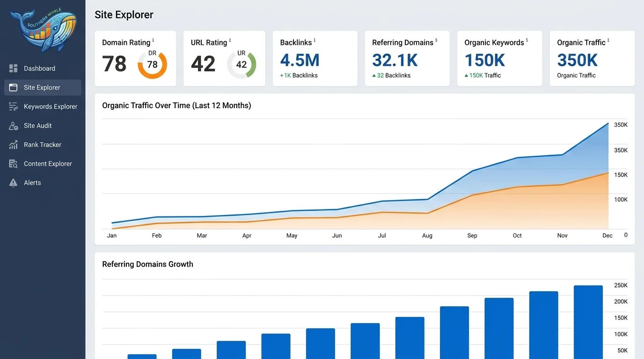Click the 250K label on the bar chart axis
This screenshot has width=644, height=359.
[x=621, y=285]
